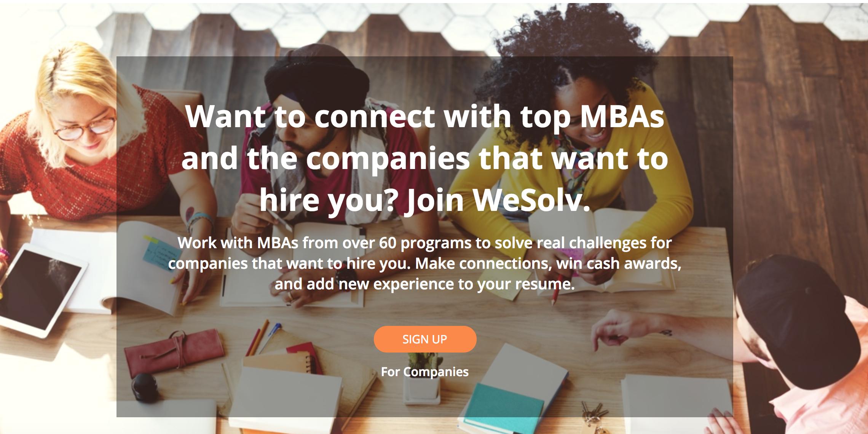Click the paragraph starting with Work with MBAs
Screen dimensions: 868x434
425,263
